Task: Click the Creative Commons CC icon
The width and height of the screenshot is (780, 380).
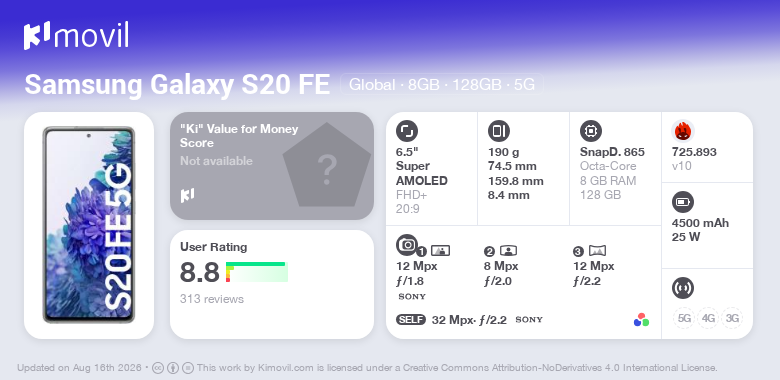Action: (x=158, y=368)
